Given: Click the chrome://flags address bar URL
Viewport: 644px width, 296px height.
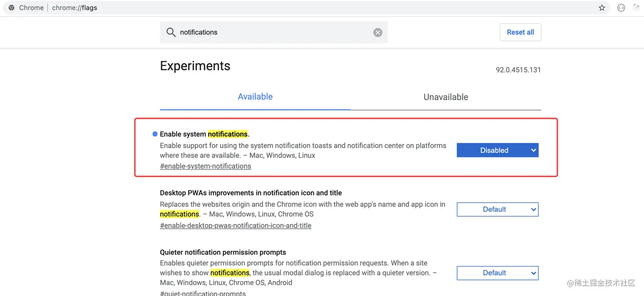Looking at the screenshot, I should 75,8.
